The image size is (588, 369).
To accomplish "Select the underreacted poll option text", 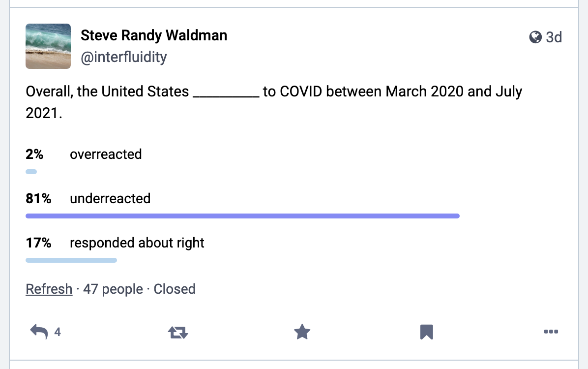I will click(x=110, y=199).
